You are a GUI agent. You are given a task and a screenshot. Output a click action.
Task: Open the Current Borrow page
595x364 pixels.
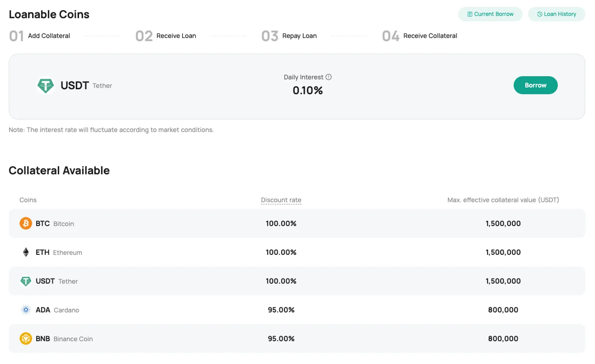(490, 14)
